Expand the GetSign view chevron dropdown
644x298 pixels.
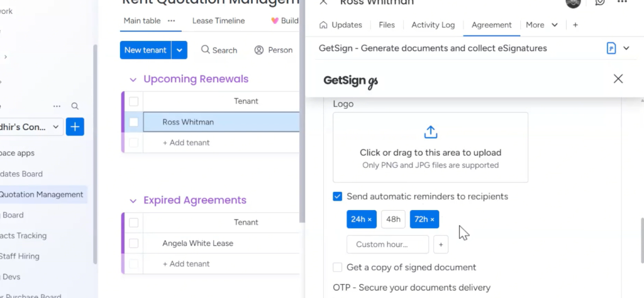tap(626, 48)
